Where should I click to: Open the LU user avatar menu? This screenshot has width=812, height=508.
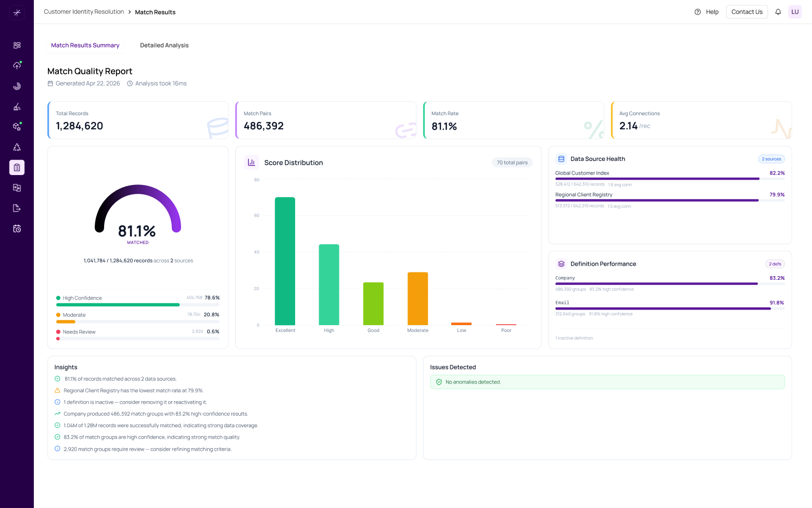click(x=795, y=12)
